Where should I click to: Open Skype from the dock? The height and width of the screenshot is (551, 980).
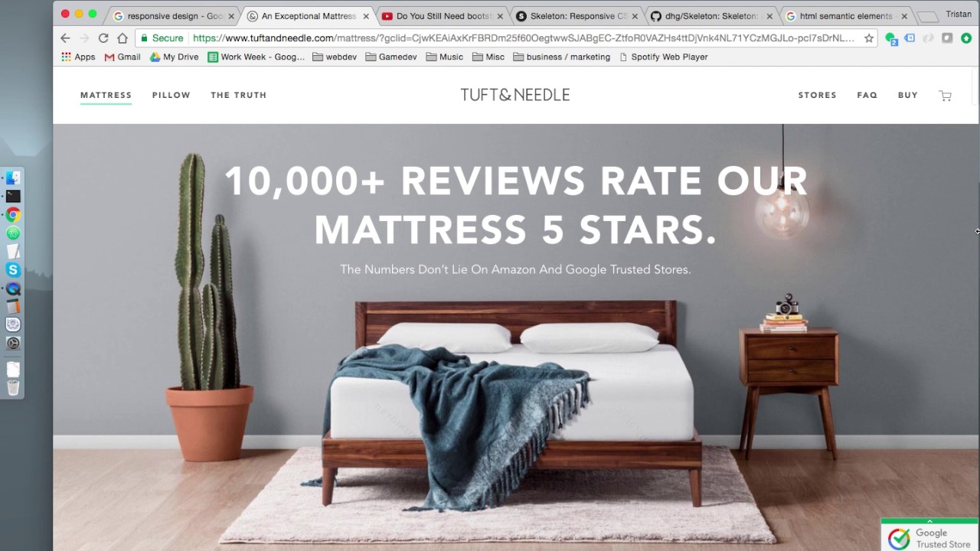(13, 270)
